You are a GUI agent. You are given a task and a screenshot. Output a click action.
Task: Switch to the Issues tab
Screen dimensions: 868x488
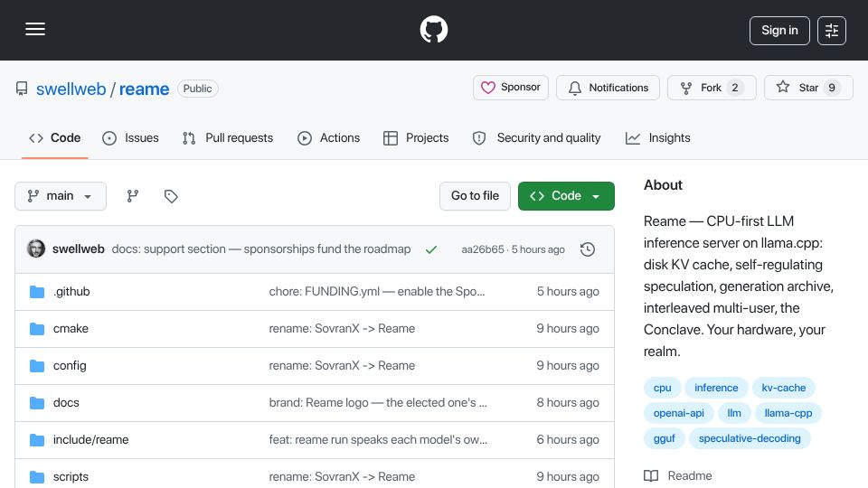coord(130,137)
